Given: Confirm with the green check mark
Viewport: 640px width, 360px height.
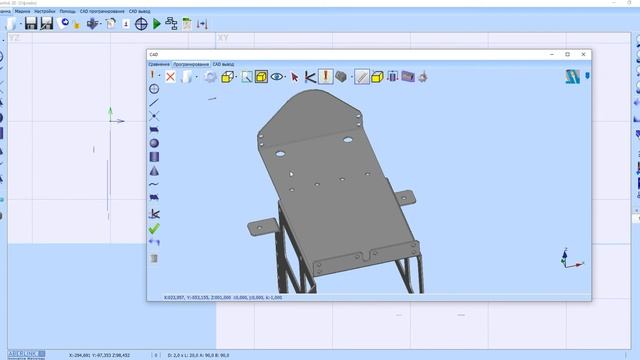Looking at the screenshot, I should 154,229.
